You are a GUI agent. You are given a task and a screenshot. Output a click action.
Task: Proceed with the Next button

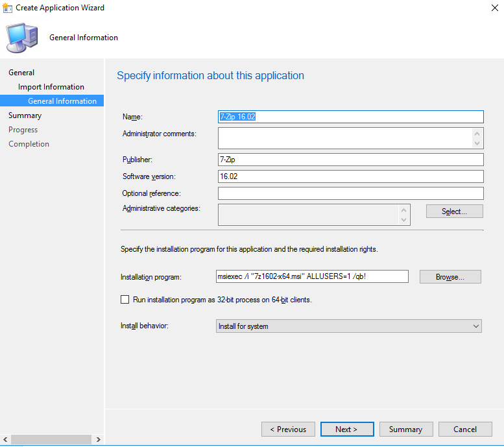347,429
